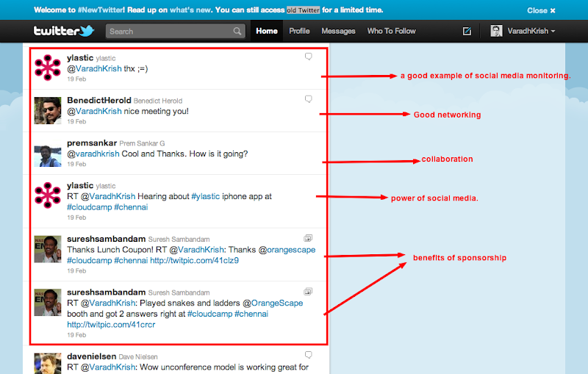The width and height of the screenshot is (588, 374).
Task: Open sureshsambandam username on Lunch Coupon tweet
Action: point(106,239)
